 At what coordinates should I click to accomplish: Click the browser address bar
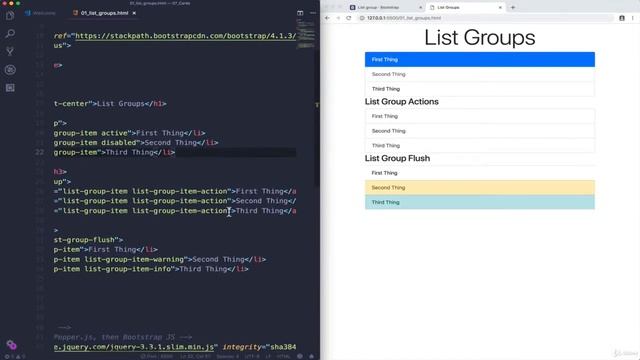[486, 18]
